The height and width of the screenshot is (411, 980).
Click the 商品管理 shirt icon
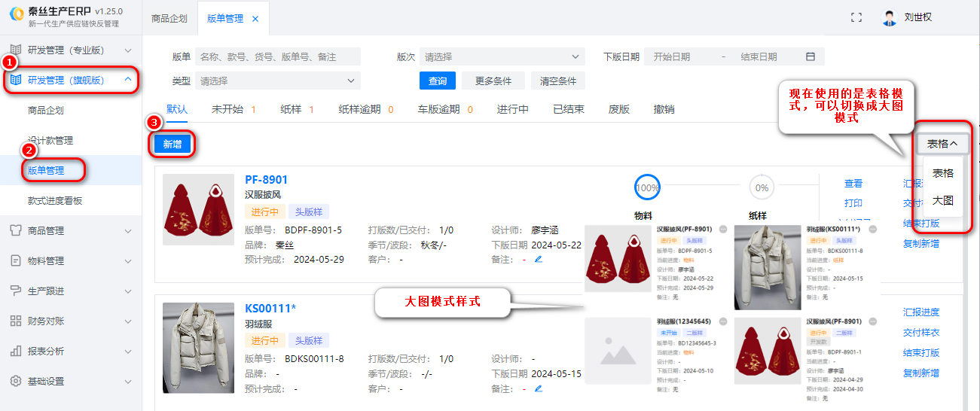pos(15,231)
